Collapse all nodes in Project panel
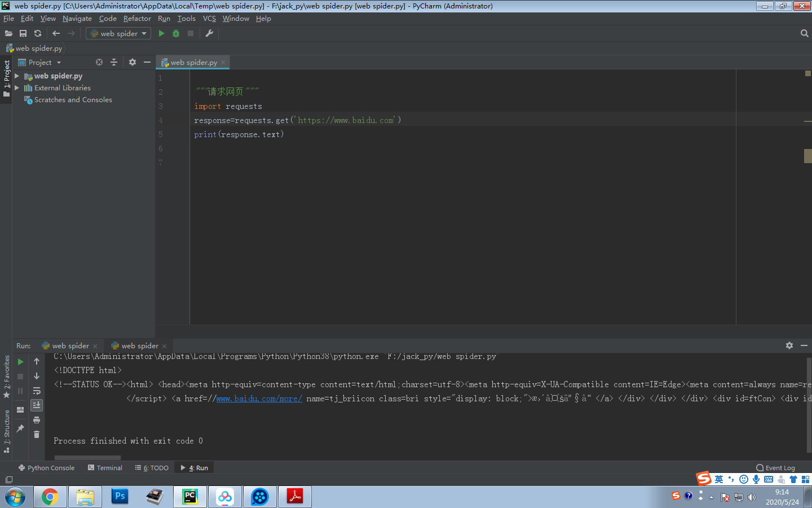The height and width of the screenshot is (508, 812). 114,62
